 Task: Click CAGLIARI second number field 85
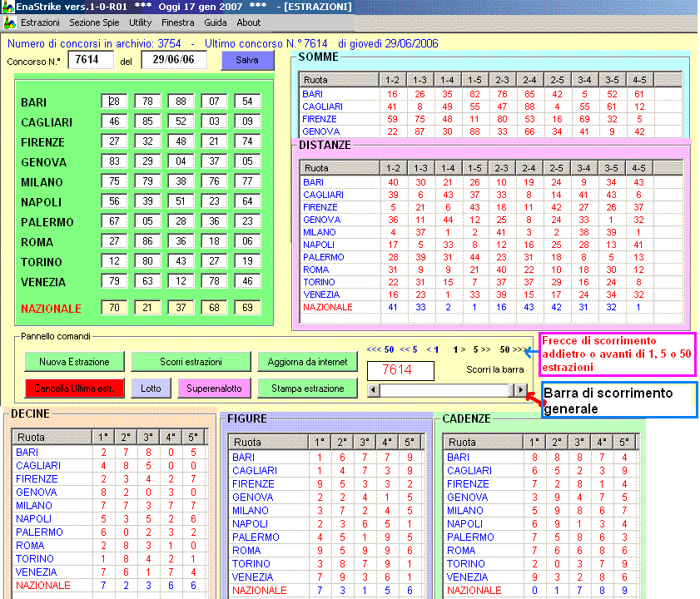click(147, 121)
